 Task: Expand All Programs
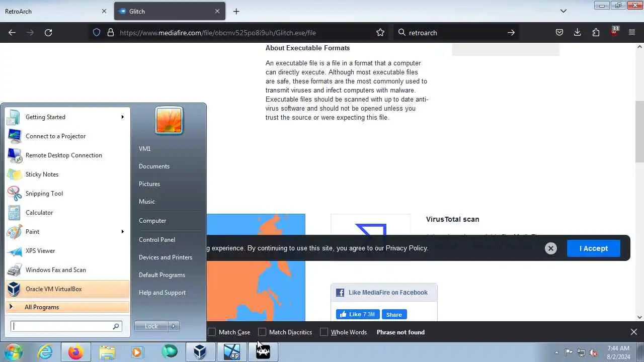tap(67, 307)
